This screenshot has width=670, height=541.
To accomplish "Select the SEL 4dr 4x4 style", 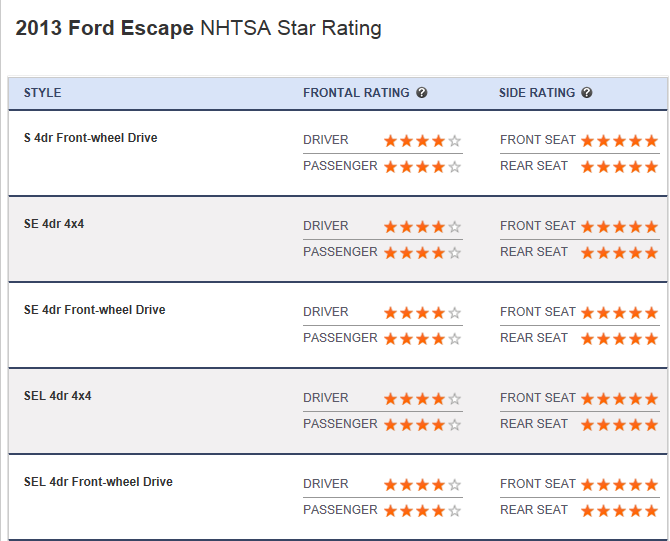I will point(57,396).
